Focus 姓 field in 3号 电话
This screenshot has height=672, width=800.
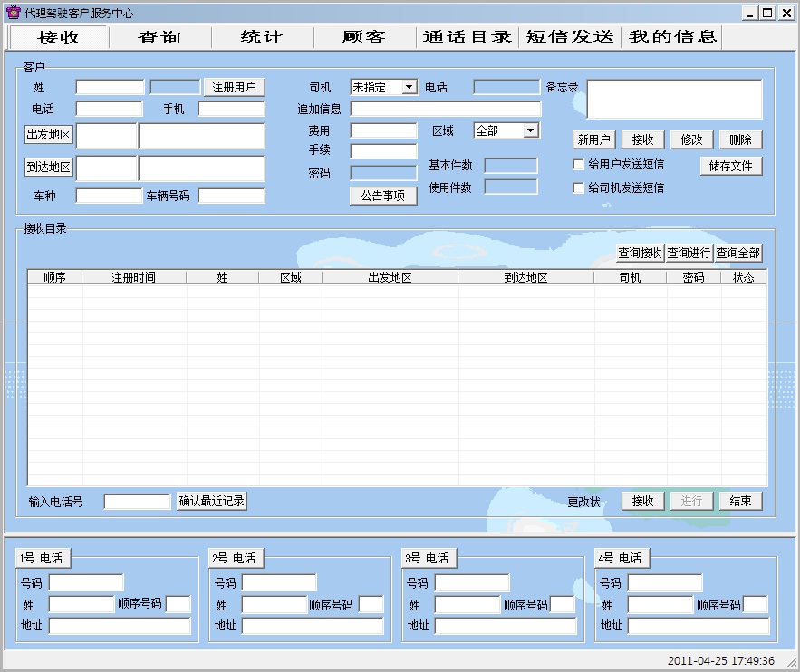coord(467,605)
